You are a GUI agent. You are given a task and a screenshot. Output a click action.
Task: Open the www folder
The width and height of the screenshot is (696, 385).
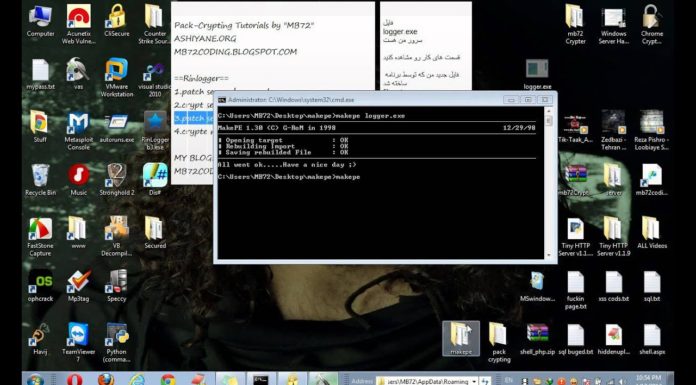[x=79, y=233]
